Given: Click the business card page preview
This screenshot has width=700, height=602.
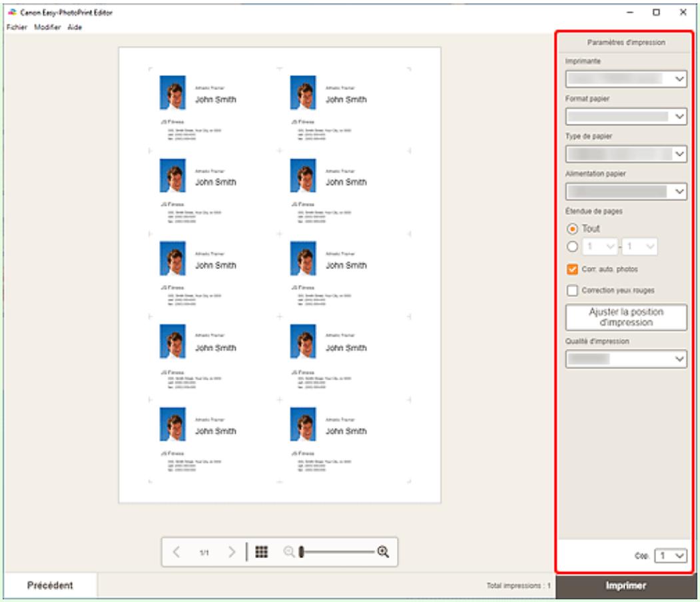Looking at the screenshot, I should coord(280,275).
